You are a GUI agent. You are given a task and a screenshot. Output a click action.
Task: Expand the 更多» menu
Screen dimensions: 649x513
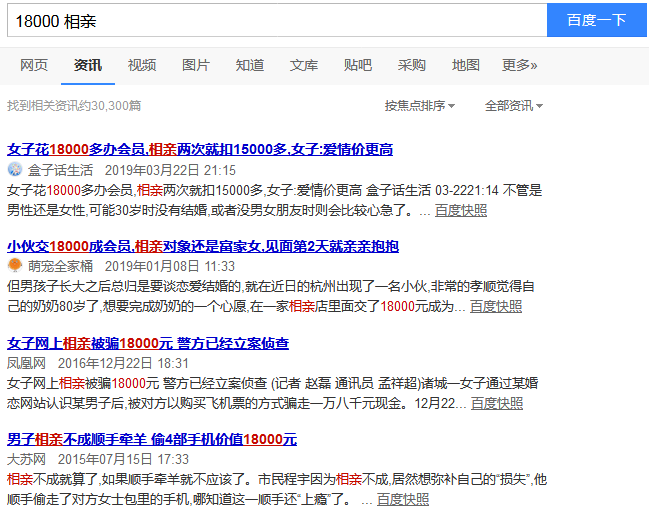click(x=519, y=65)
